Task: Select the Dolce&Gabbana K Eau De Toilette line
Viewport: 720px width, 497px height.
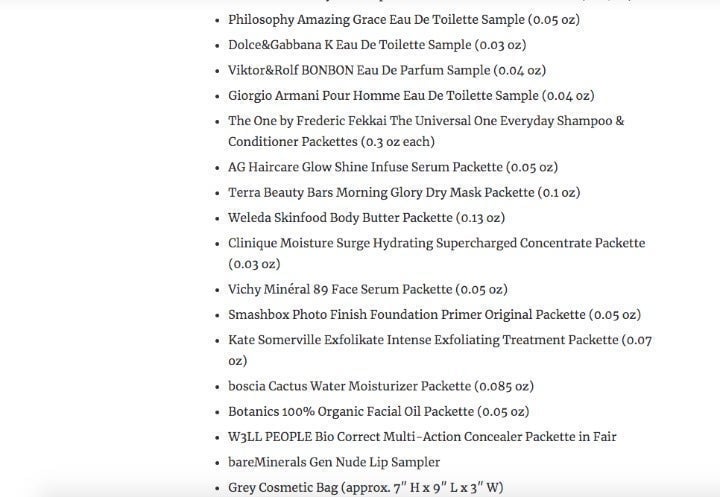Action: tap(377, 45)
